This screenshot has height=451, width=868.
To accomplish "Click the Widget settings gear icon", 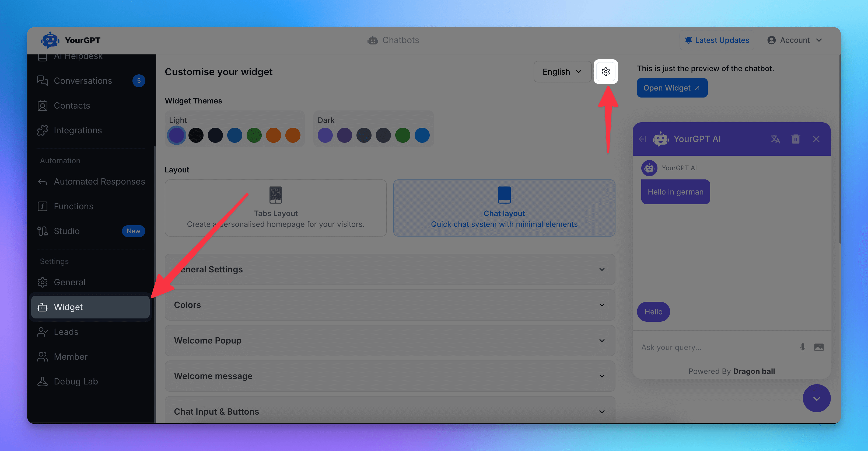I will point(606,71).
